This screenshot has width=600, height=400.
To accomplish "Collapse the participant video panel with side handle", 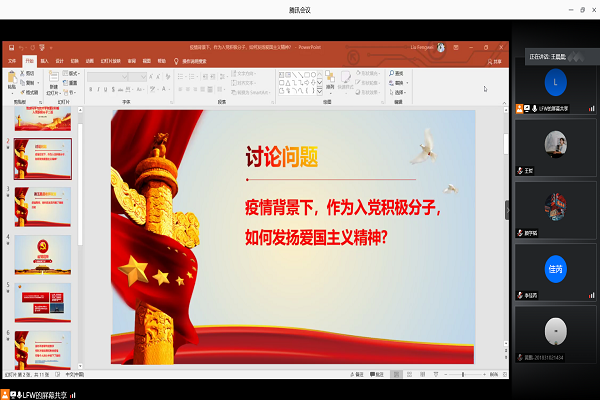I will click(507, 209).
